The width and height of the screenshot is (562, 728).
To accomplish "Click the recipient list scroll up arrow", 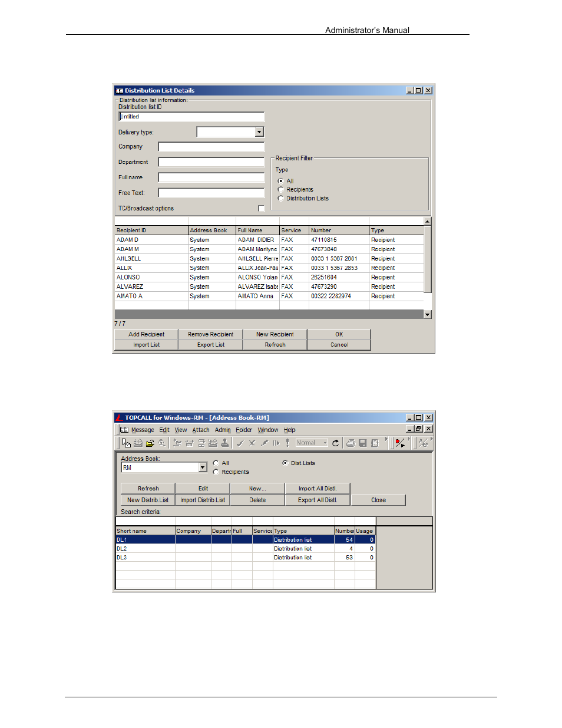I will [428, 222].
